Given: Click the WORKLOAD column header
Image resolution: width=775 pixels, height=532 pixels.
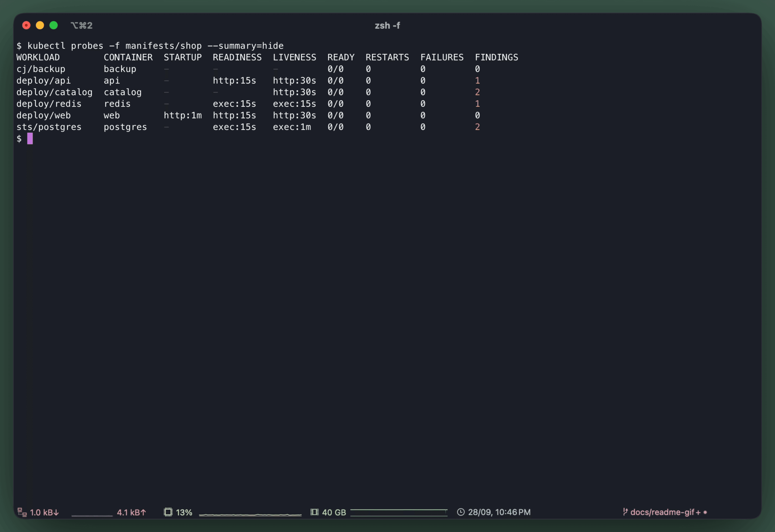Looking at the screenshot, I should click(38, 57).
